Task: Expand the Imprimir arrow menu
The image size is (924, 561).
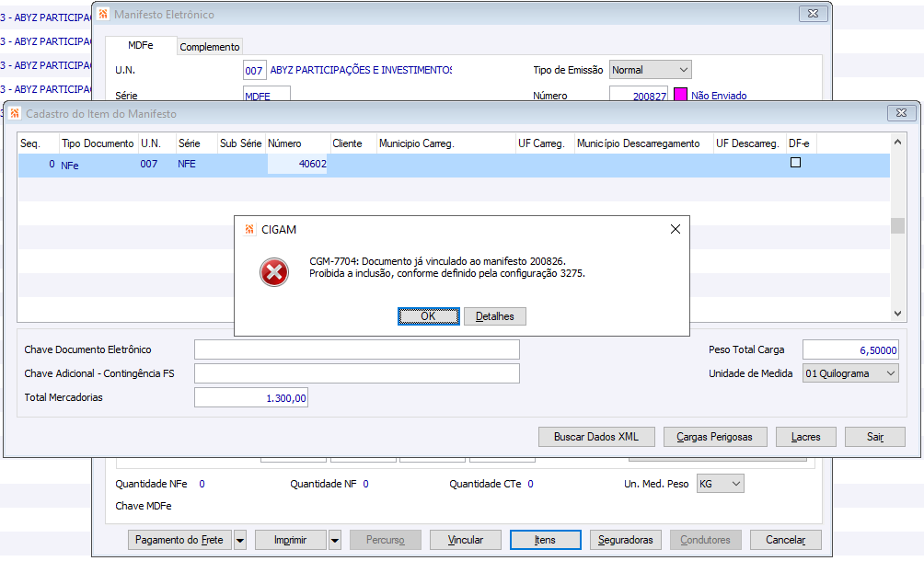Action: tap(335, 540)
